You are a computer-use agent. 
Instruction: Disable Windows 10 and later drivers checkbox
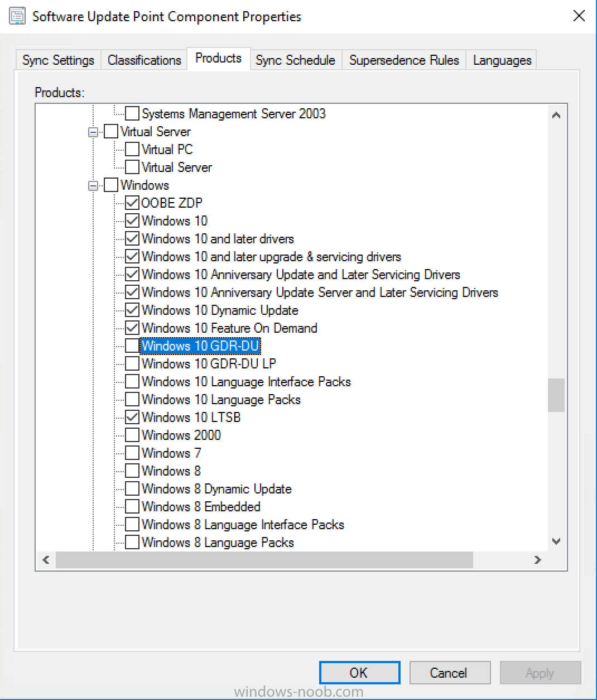pos(132,239)
